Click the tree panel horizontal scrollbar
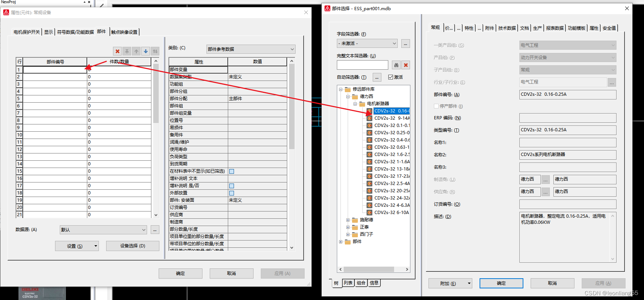Screen dimensions: 644x300 tap(369, 270)
